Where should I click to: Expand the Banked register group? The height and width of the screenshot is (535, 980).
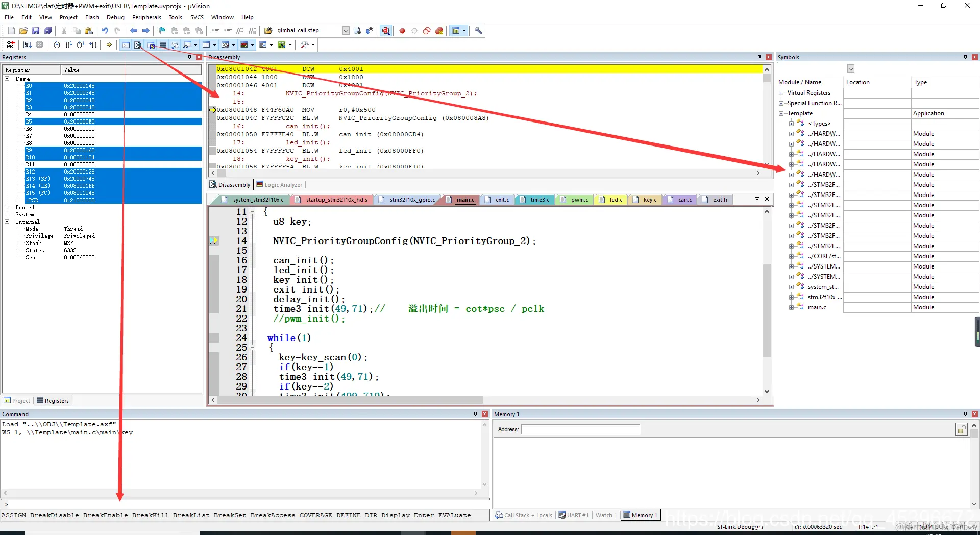tap(7, 207)
